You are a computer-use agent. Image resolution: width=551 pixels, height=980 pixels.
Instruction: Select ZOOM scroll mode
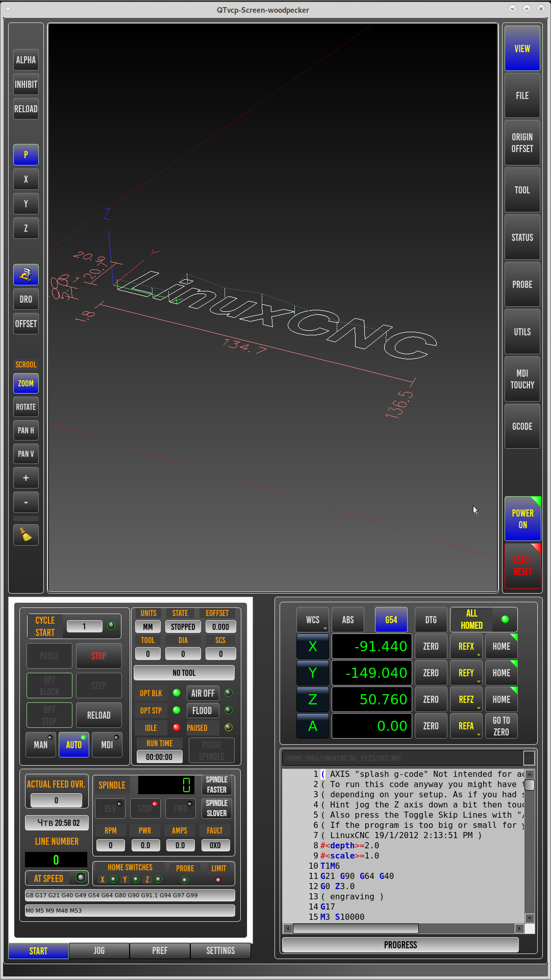coord(26,383)
